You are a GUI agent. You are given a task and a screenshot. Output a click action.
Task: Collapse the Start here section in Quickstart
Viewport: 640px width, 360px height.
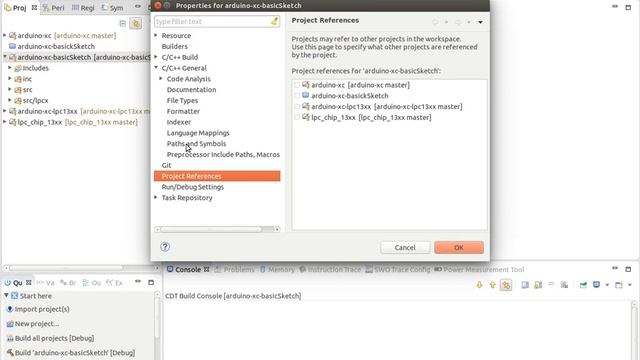click(x=6, y=295)
